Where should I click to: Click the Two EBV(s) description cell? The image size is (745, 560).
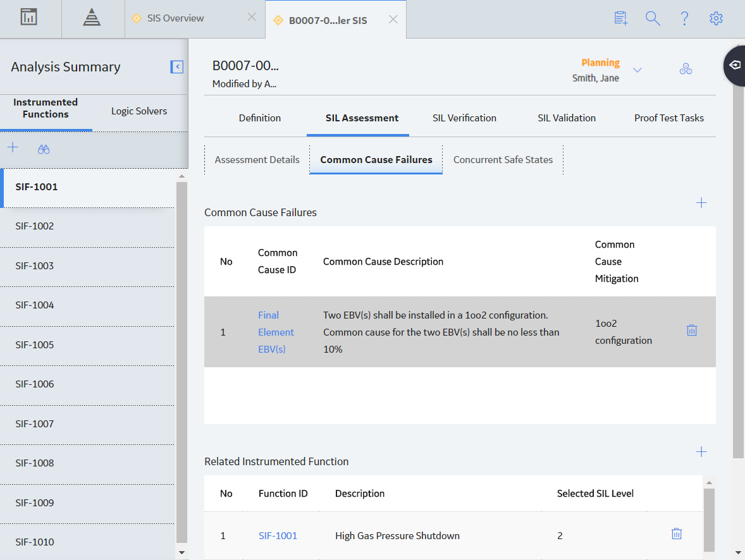coord(441,332)
